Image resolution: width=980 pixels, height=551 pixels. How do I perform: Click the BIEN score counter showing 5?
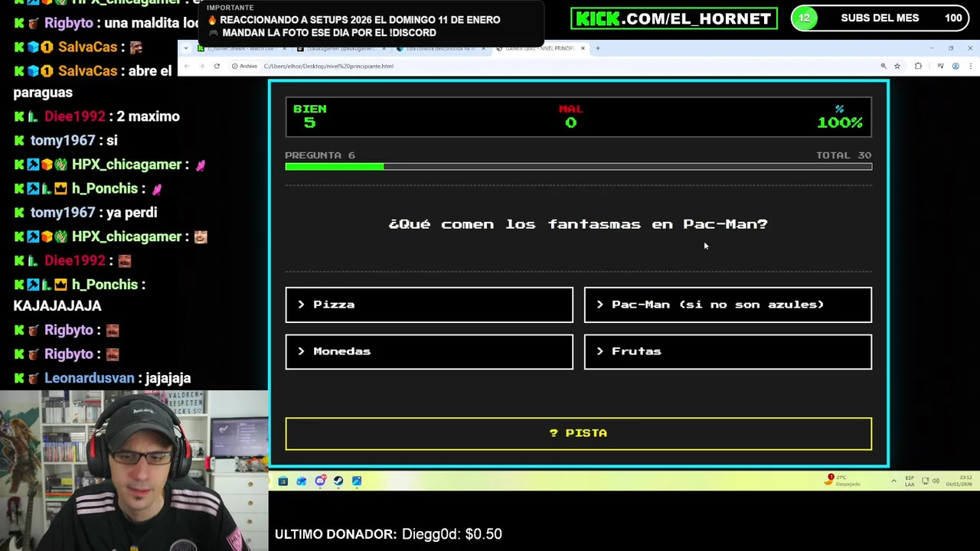pyautogui.click(x=309, y=116)
